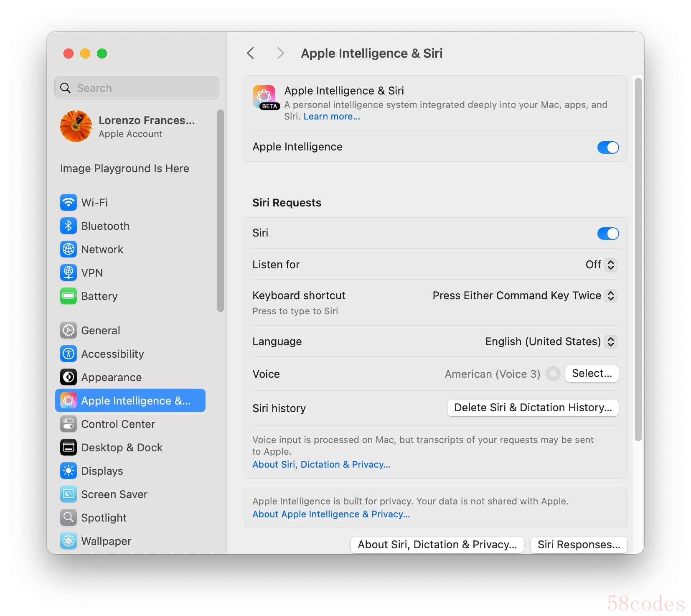Open the About Apple Intelligence & Privacy link
Image resolution: width=691 pixels, height=616 pixels.
click(x=331, y=514)
